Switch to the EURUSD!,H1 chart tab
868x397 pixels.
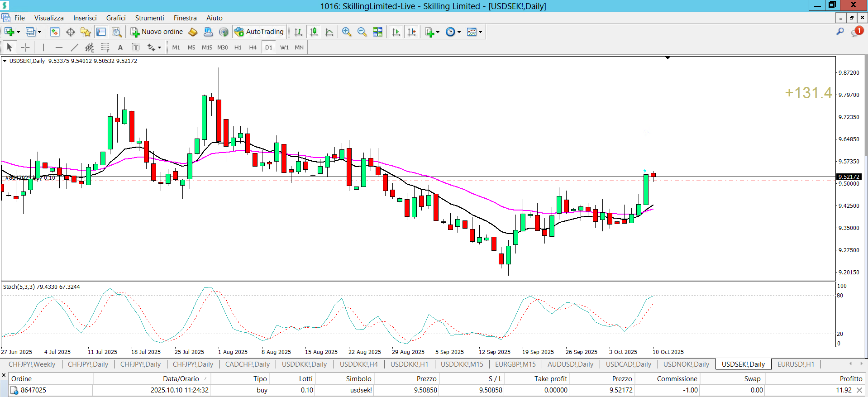coord(796,364)
